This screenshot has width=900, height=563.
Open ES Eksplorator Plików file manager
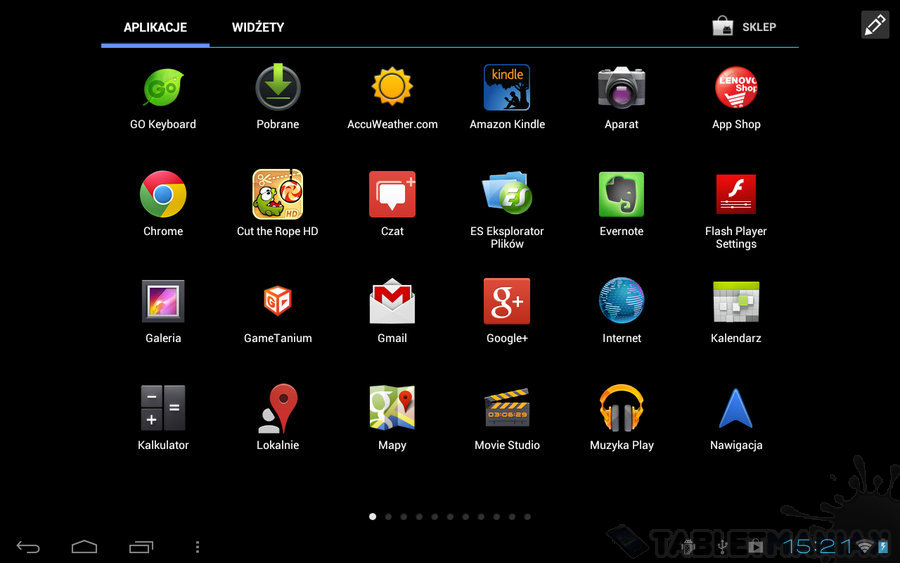507,193
